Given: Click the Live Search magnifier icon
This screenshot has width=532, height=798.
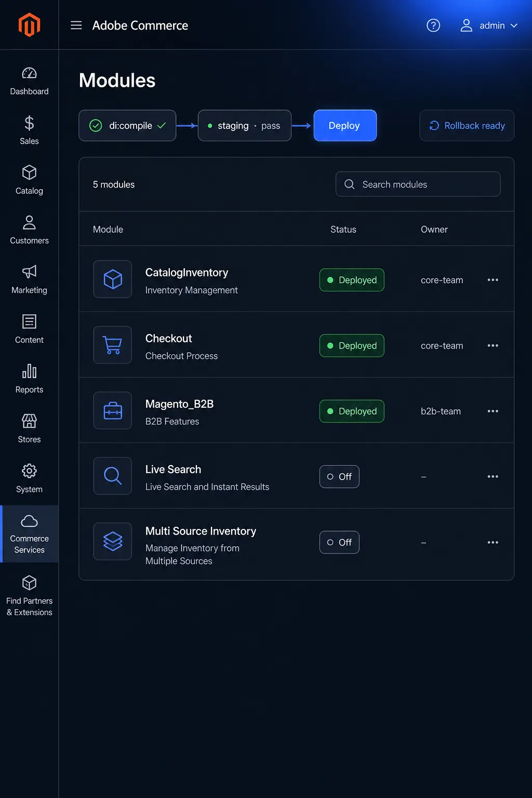Looking at the screenshot, I should (113, 476).
